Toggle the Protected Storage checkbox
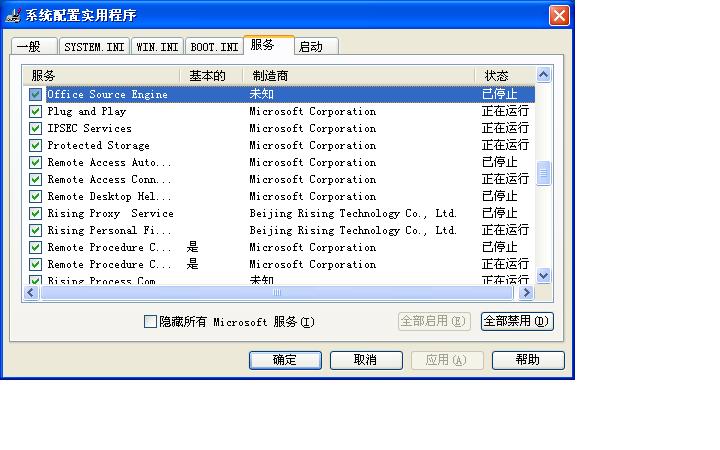The image size is (720, 450). pyautogui.click(x=35, y=146)
